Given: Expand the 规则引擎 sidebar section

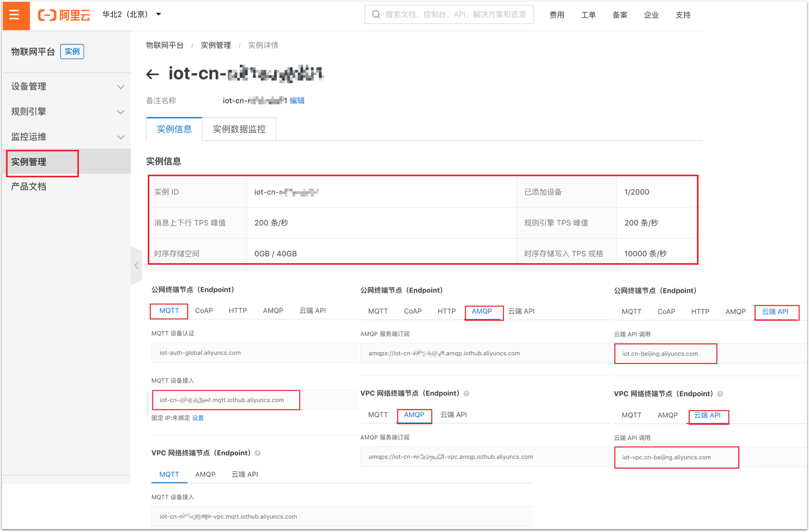Looking at the screenshot, I should tap(67, 112).
